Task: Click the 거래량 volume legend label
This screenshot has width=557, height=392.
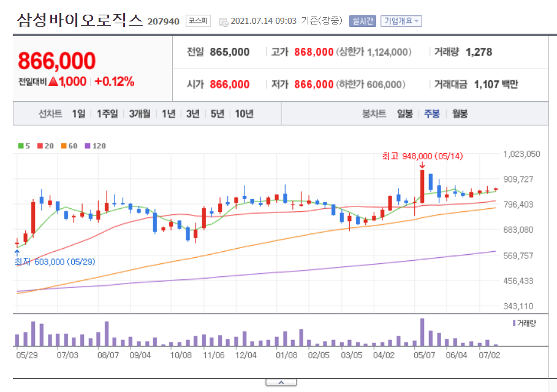Action: point(525,323)
